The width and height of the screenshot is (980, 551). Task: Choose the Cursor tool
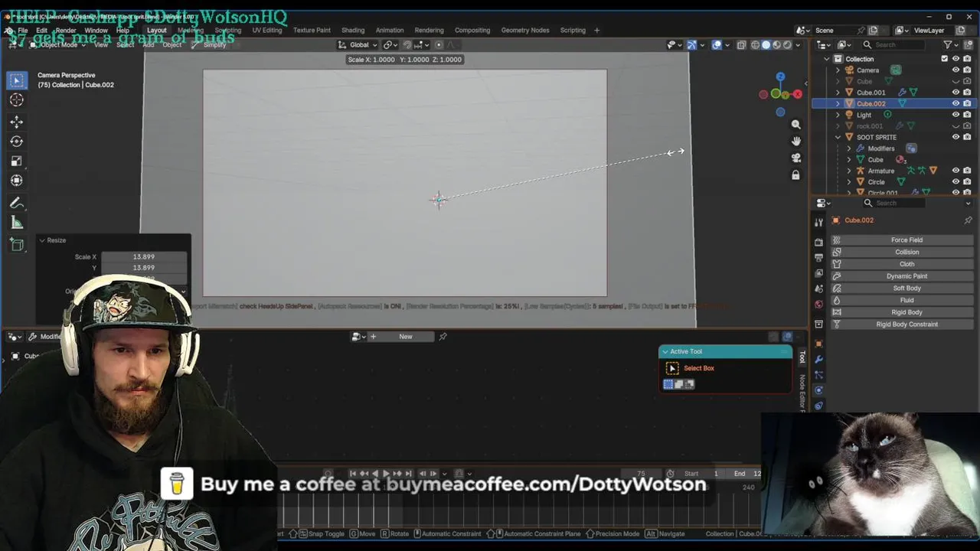coord(16,99)
